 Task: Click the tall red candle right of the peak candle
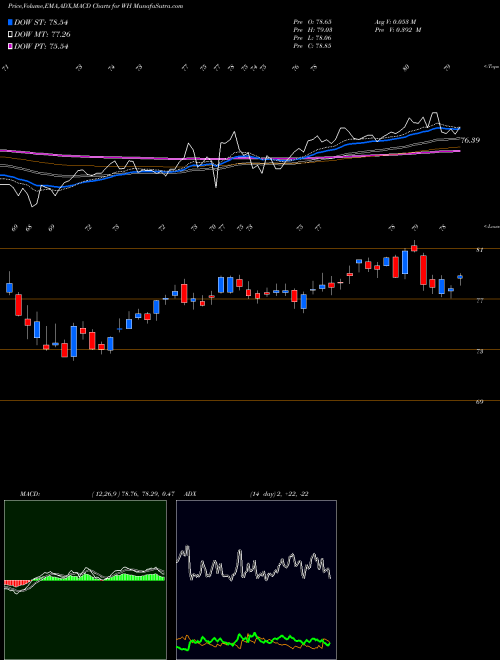pyautogui.click(x=423, y=270)
